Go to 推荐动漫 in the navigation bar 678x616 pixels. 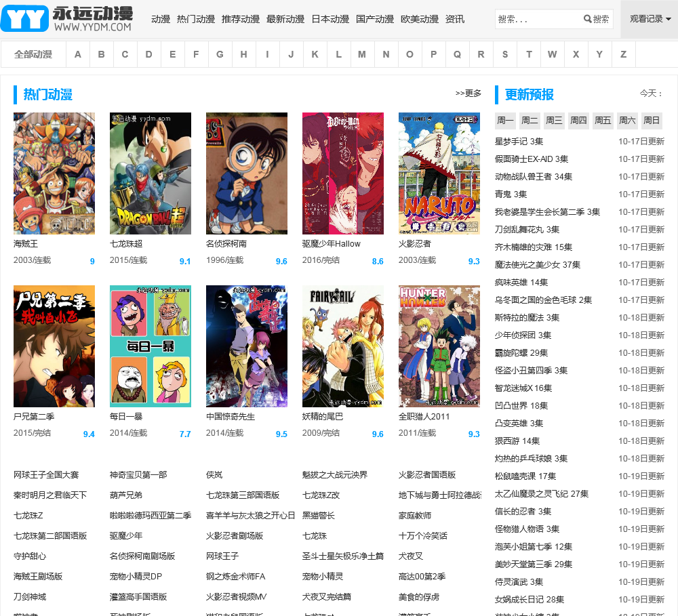coord(241,20)
